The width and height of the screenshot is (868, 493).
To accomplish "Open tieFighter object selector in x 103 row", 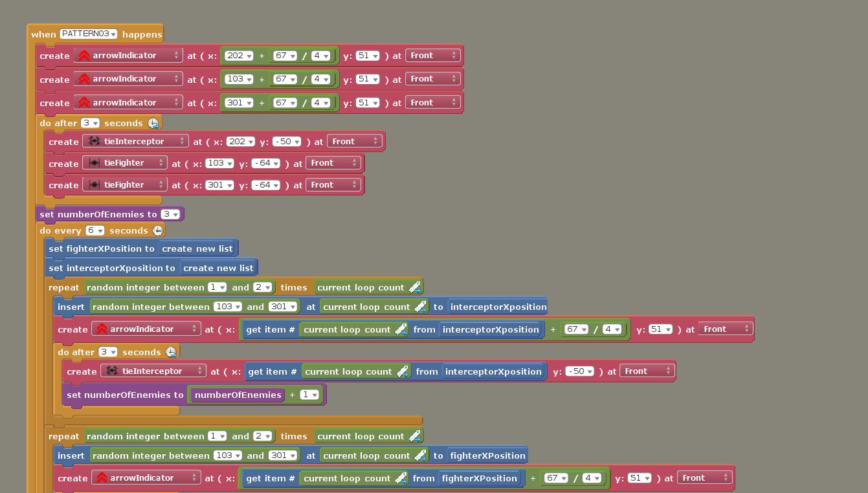I will (x=125, y=163).
